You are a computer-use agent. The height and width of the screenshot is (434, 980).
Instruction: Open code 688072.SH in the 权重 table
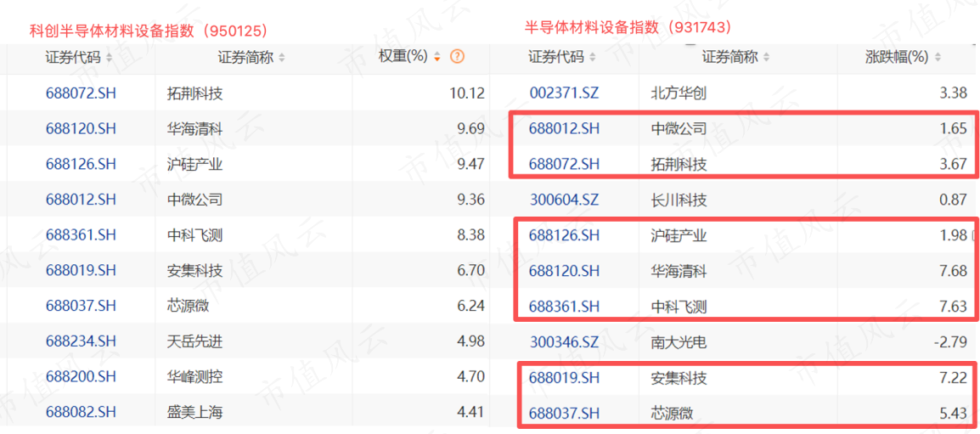(x=82, y=93)
